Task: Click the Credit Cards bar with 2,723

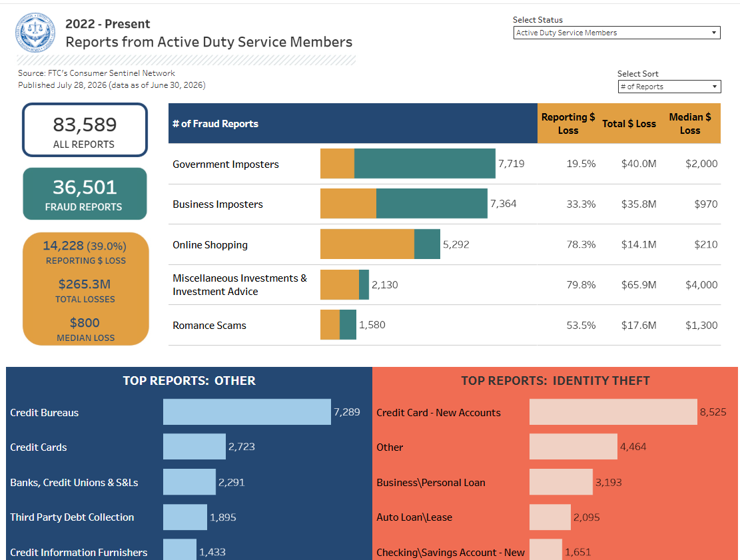Action: coord(194,446)
